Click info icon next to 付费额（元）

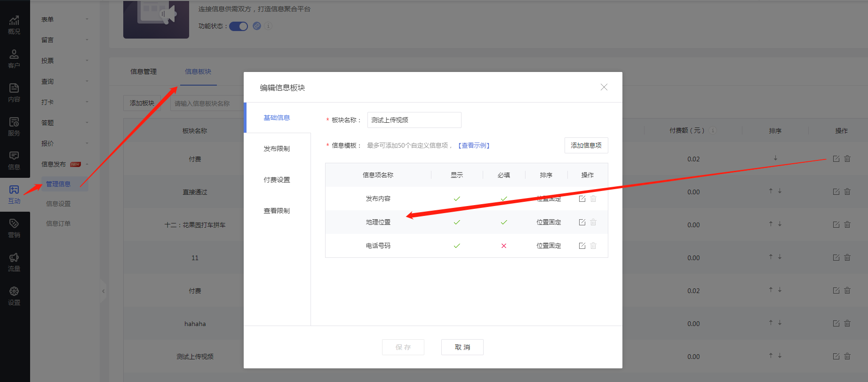[713, 130]
